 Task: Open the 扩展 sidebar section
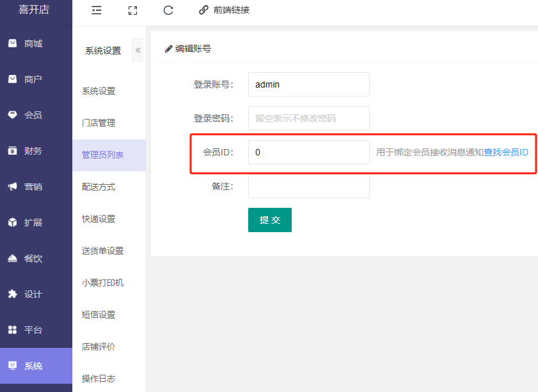coord(36,223)
